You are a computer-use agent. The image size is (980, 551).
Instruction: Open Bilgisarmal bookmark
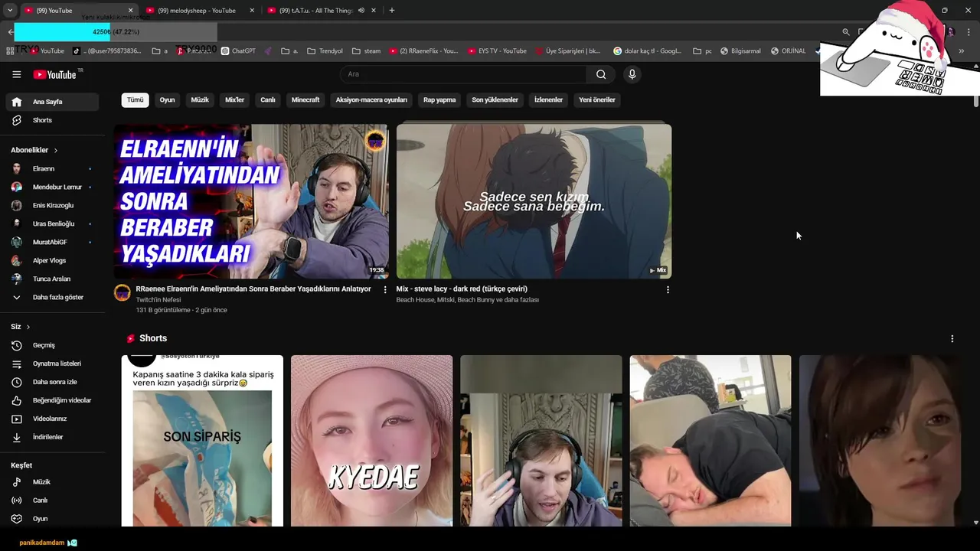click(x=740, y=51)
